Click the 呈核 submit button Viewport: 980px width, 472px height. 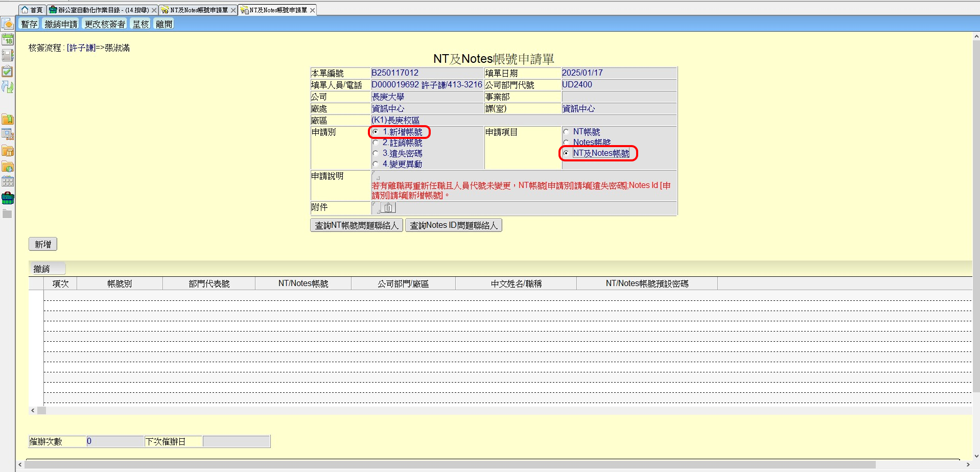pyautogui.click(x=141, y=24)
